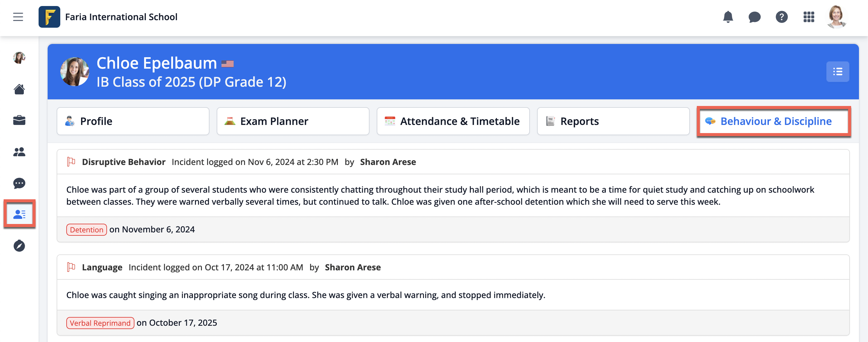Open messages speech bubble in header
This screenshot has width=868, height=342.
(754, 17)
